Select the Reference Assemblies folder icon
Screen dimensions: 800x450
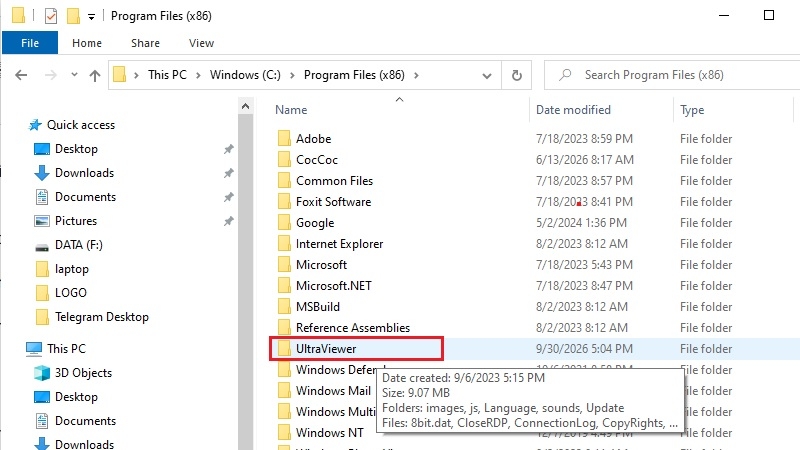[284, 327]
